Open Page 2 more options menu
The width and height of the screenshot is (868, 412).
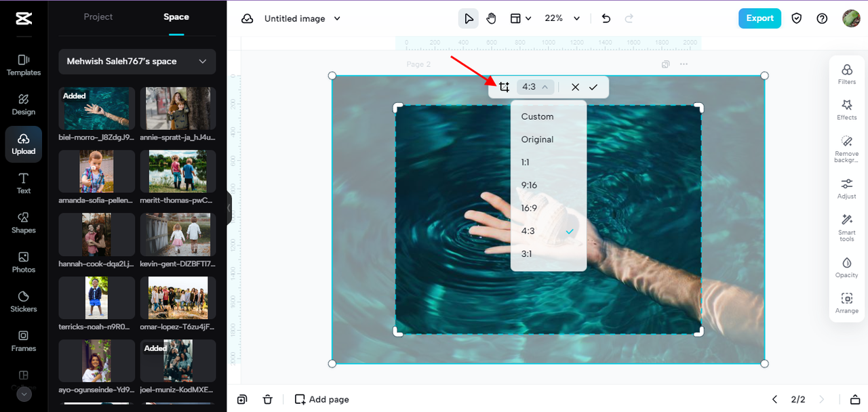coord(684,64)
